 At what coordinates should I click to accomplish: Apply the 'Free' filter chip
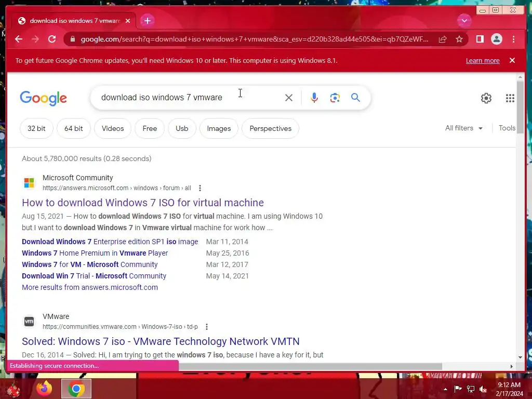pos(150,128)
